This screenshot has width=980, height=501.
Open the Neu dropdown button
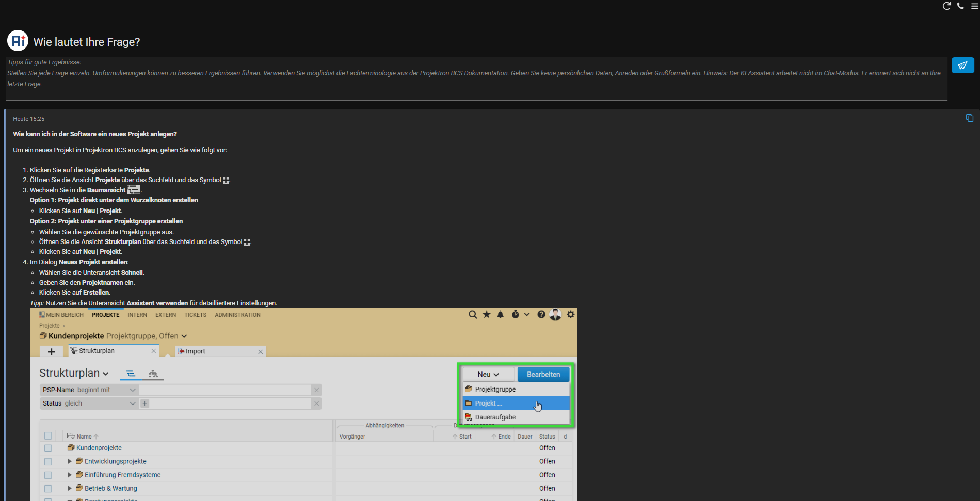tap(488, 375)
